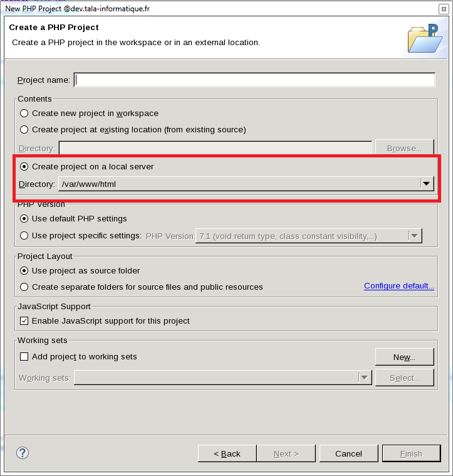The height and width of the screenshot is (476, 453).
Task: Expand the local server Directory dropdown
Action: (427, 184)
